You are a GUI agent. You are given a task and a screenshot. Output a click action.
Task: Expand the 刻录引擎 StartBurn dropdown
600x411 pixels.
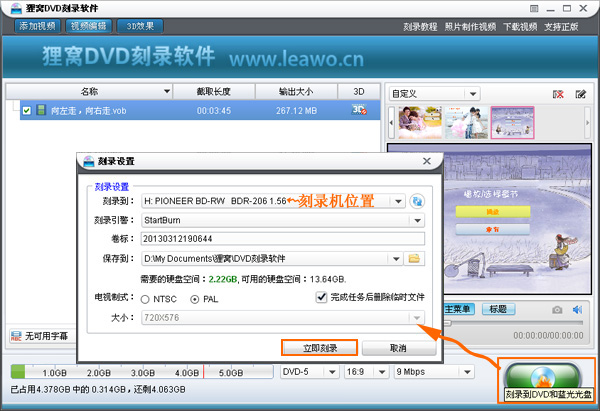[x=417, y=220]
